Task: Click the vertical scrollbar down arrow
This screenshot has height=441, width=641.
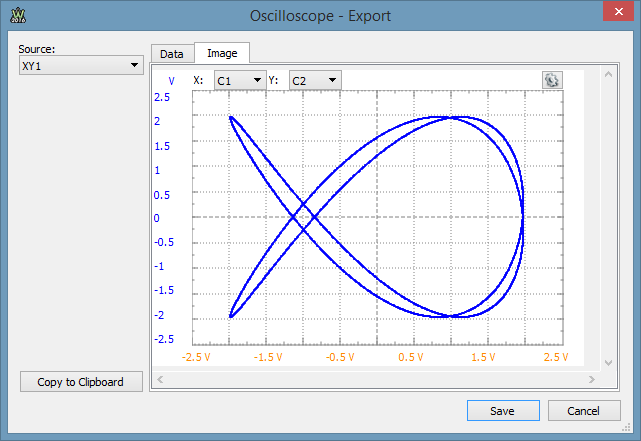Action: (x=608, y=363)
